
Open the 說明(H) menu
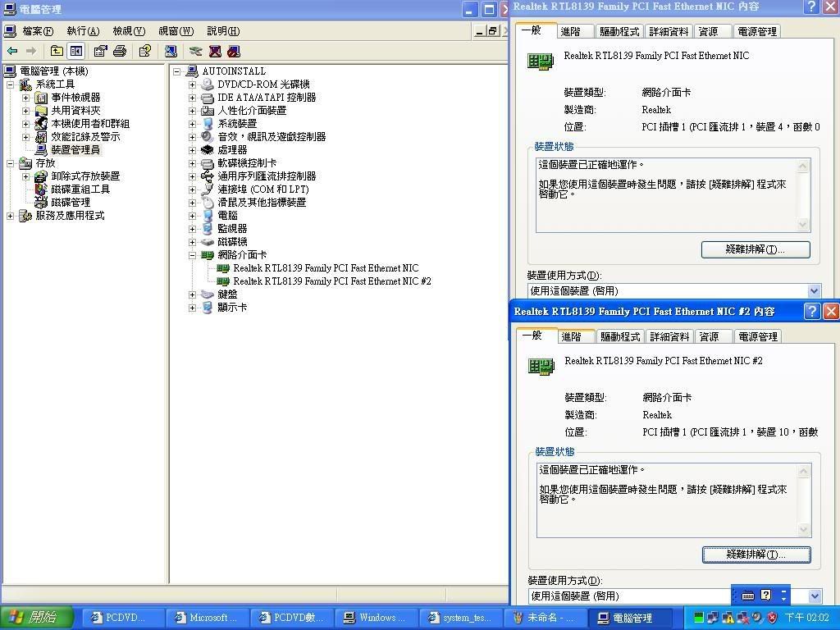pos(223,31)
